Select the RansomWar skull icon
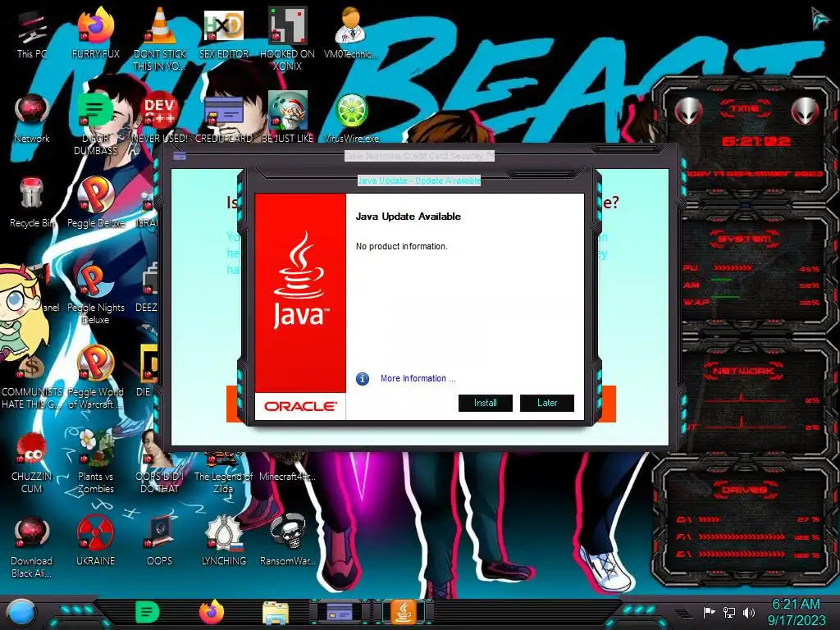The width and height of the screenshot is (840, 630). (288, 541)
